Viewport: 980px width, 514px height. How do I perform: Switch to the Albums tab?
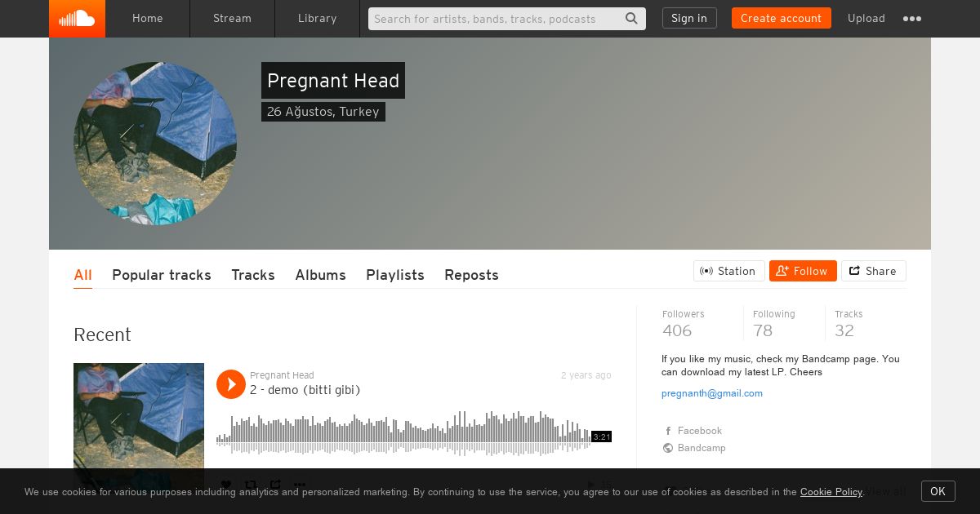(x=320, y=275)
